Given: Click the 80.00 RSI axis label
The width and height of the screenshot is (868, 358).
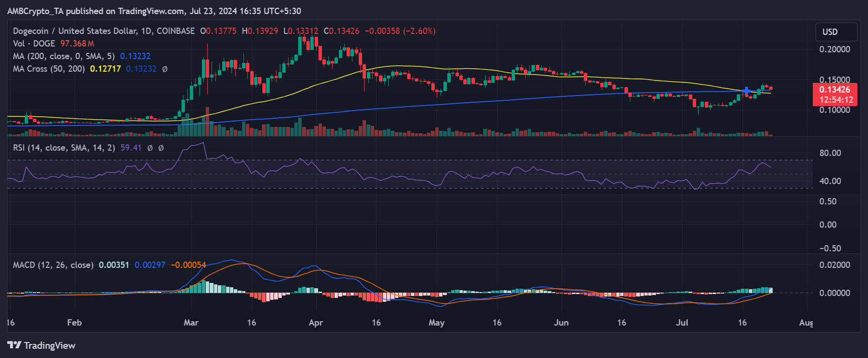Looking at the screenshot, I should point(830,153).
